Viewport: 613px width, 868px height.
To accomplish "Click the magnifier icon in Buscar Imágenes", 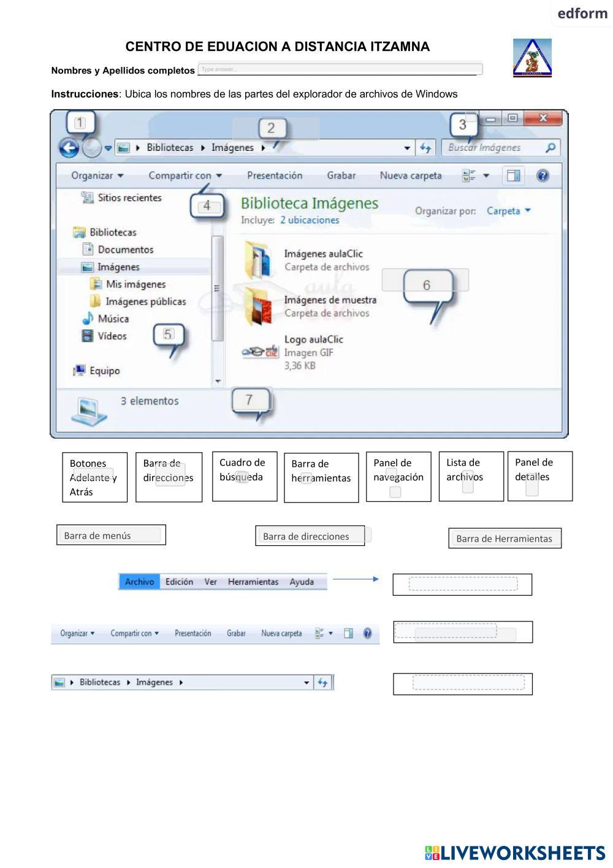I will coord(550,148).
